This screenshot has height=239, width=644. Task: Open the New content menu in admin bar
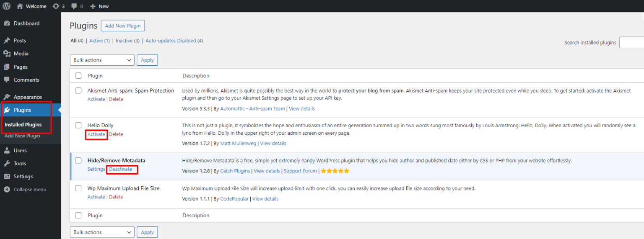pyautogui.click(x=99, y=6)
